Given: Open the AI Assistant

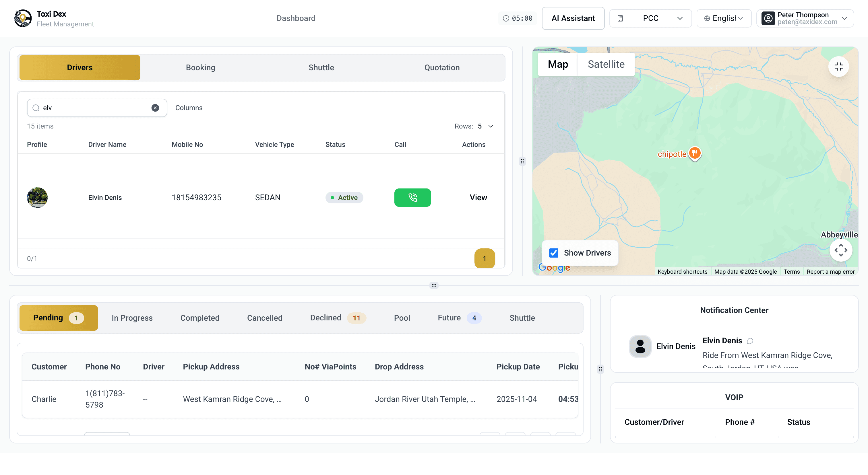Looking at the screenshot, I should coord(573,18).
